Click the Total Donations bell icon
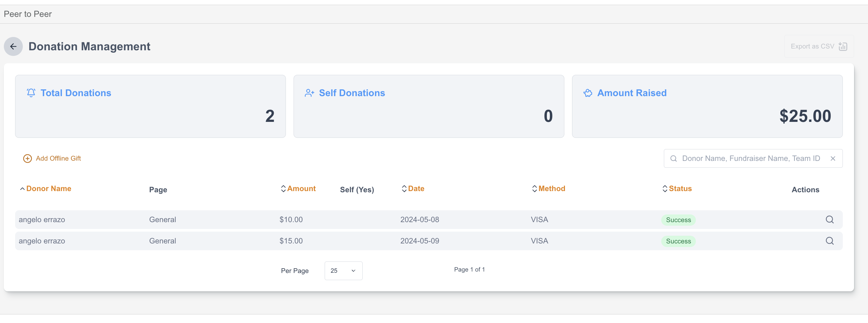 click(31, 93)
